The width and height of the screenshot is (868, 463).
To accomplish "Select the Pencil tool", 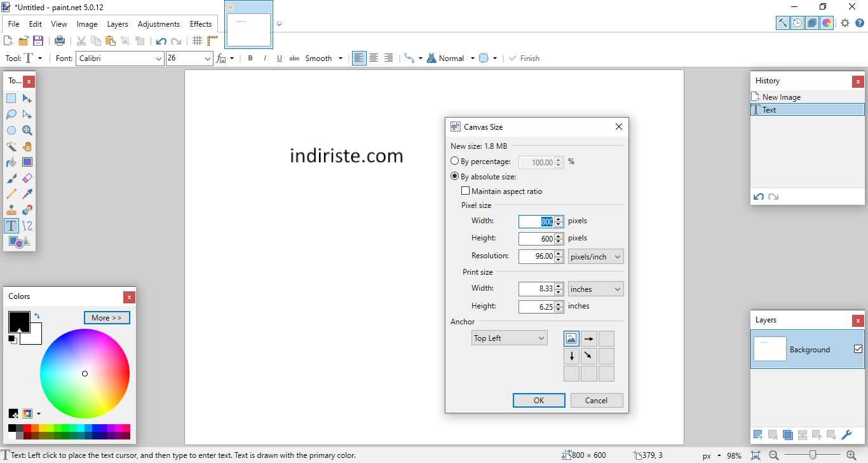I will (x=11, y=194).
